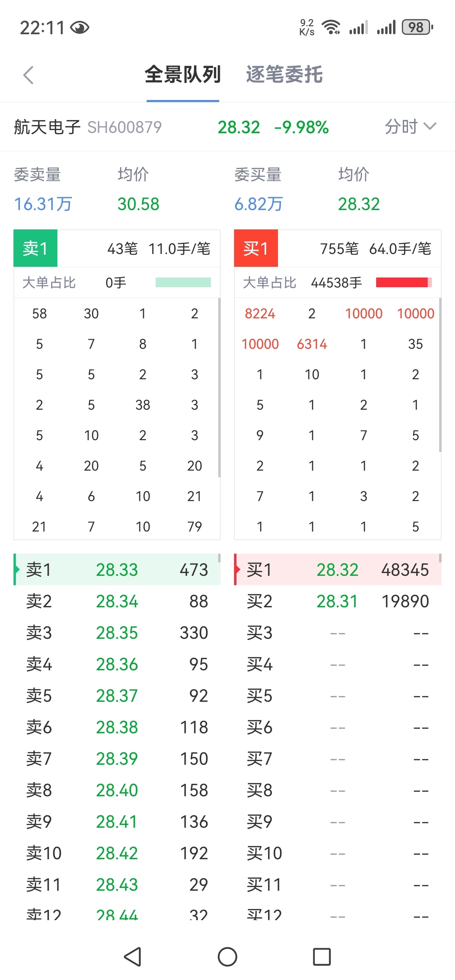Select the 卖1 28.33 price row
Viewport: 455px width, 980px height.
[117, 570]
